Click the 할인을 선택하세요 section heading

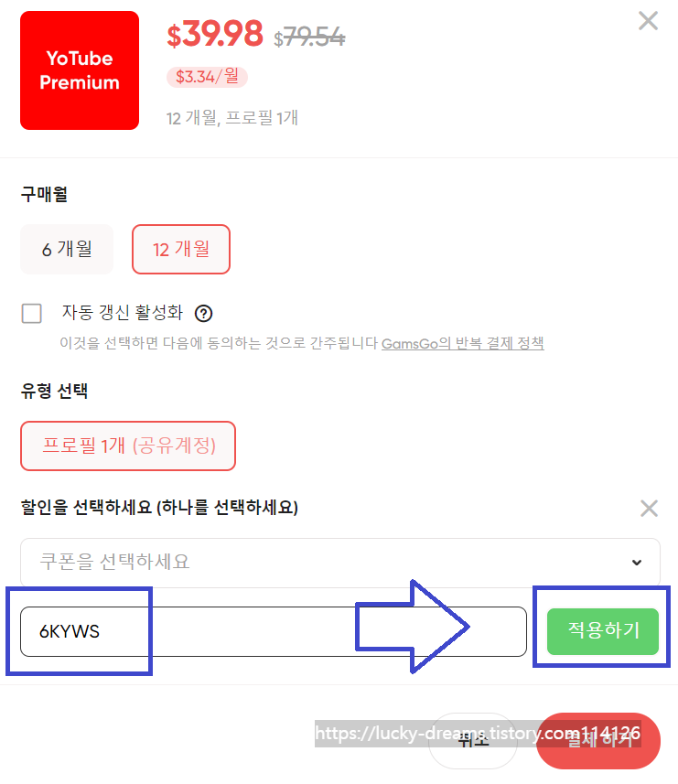click(x=159, y=507)
